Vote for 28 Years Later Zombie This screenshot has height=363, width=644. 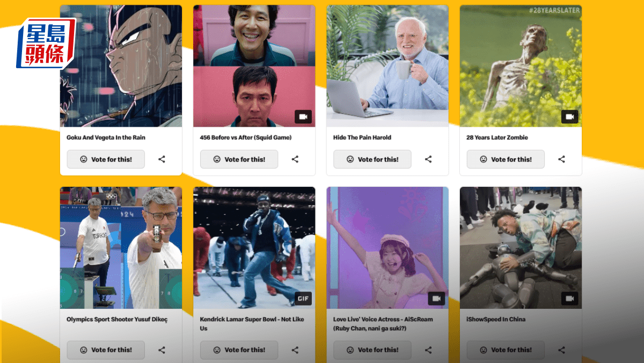point(506,159)
